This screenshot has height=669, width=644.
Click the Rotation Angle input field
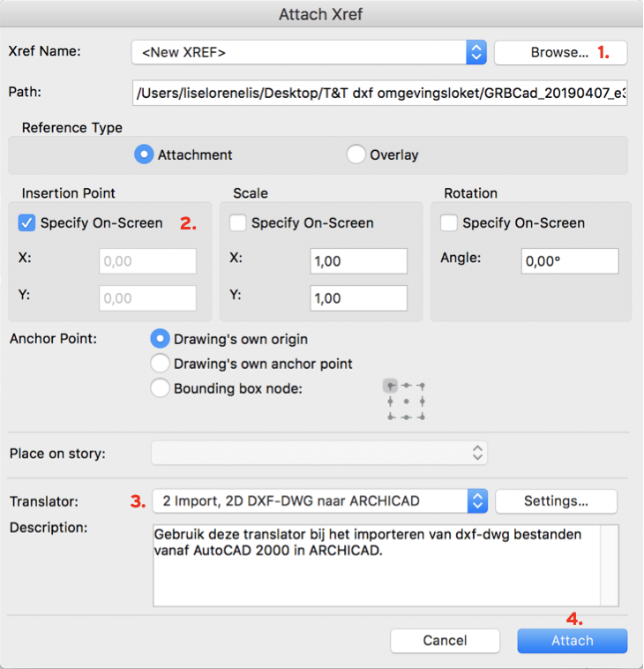click(570, 261)
